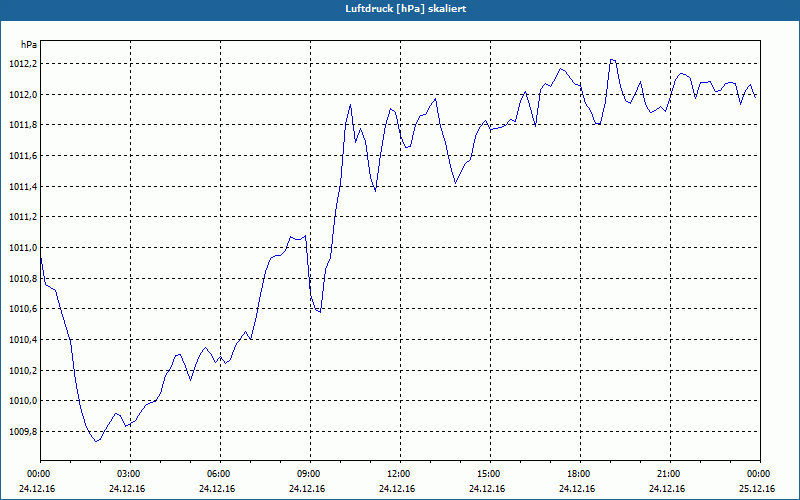Click the 1011,2 y-axis label
The width and height of the screenshot is (800, 500).
[x=23, y=217]
